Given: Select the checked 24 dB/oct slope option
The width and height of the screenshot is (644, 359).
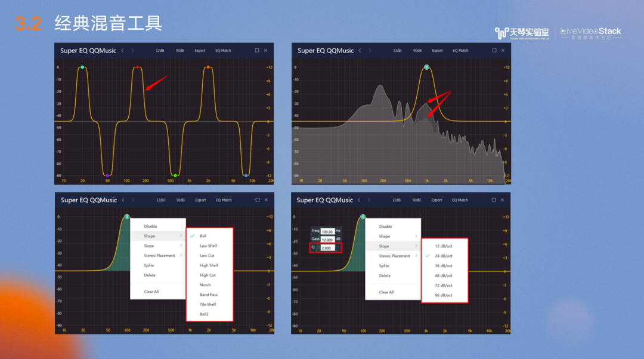Looking at the screenshot, I should pyautogui.click(x=444, y=256).
